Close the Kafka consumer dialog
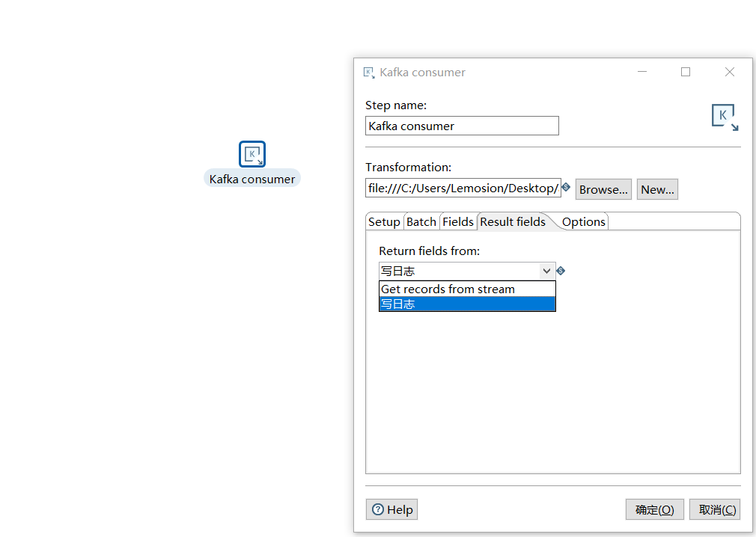Viewport: 756px width, 537px height. [x=730, y=72]
